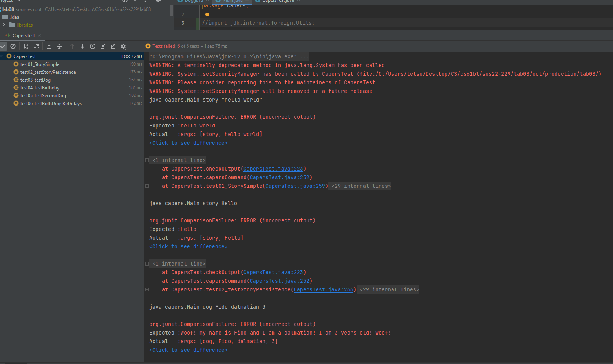Click first 'Click to see difference' link
Viewport: 613px width, 364px height.
188,143
